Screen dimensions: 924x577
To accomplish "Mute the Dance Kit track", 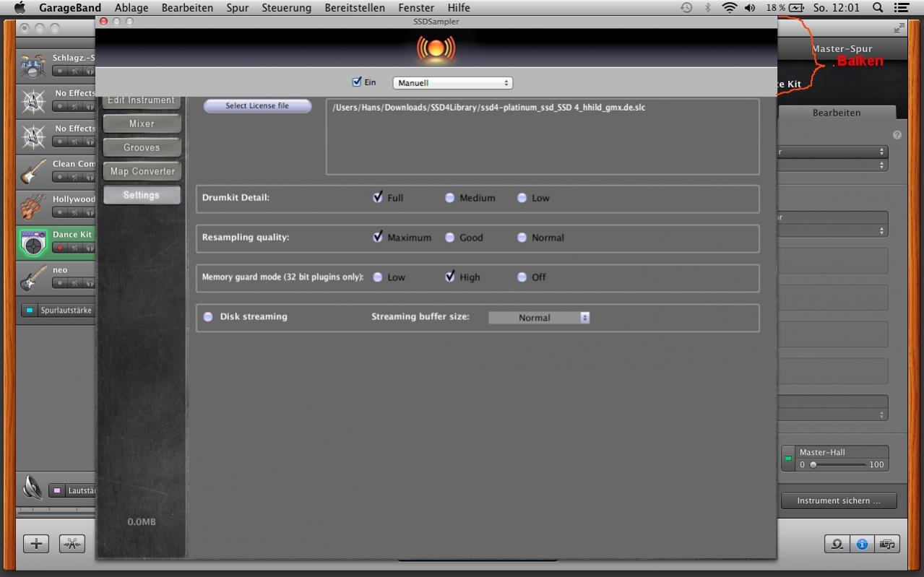I will pyautogui.click(x=75, y=248).
